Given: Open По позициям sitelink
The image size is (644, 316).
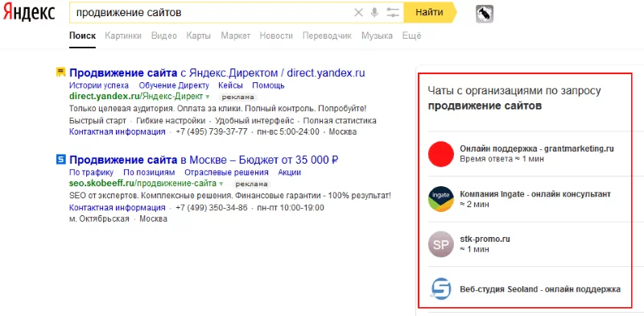Looking at the screenshot, I should pyautogui.click(x=149, y=173).
